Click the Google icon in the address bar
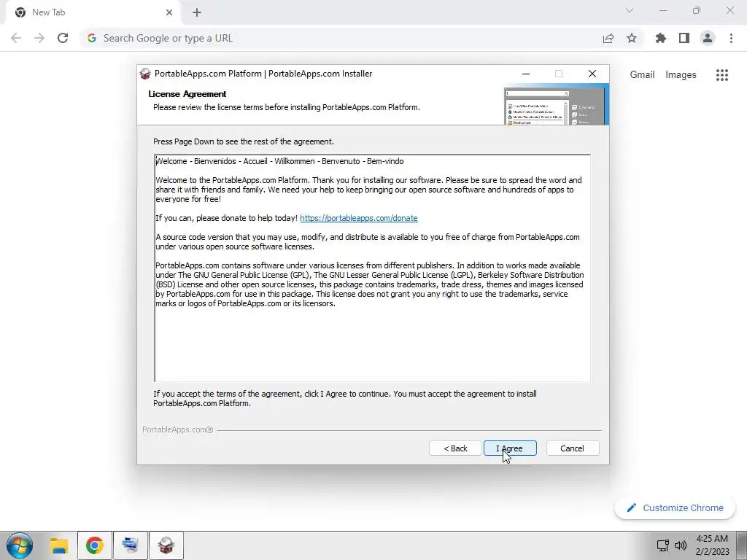747x560 pixels. [92, 38]
